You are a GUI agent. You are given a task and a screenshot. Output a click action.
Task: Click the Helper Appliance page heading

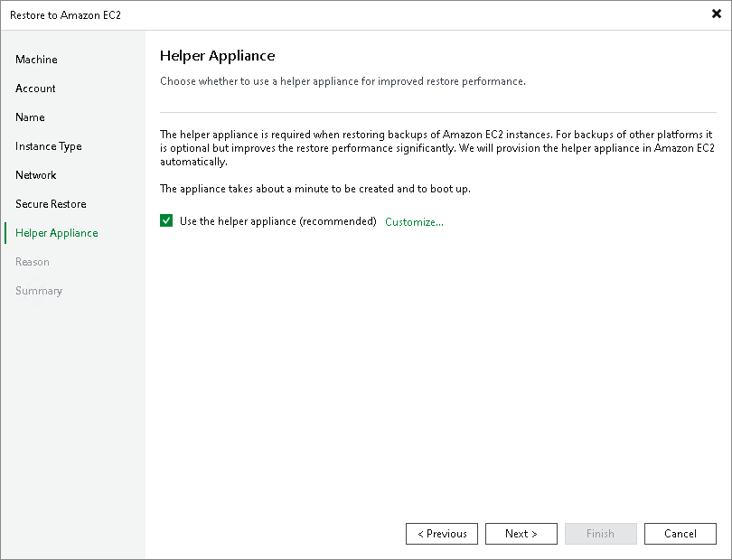(x=217, y=55)
